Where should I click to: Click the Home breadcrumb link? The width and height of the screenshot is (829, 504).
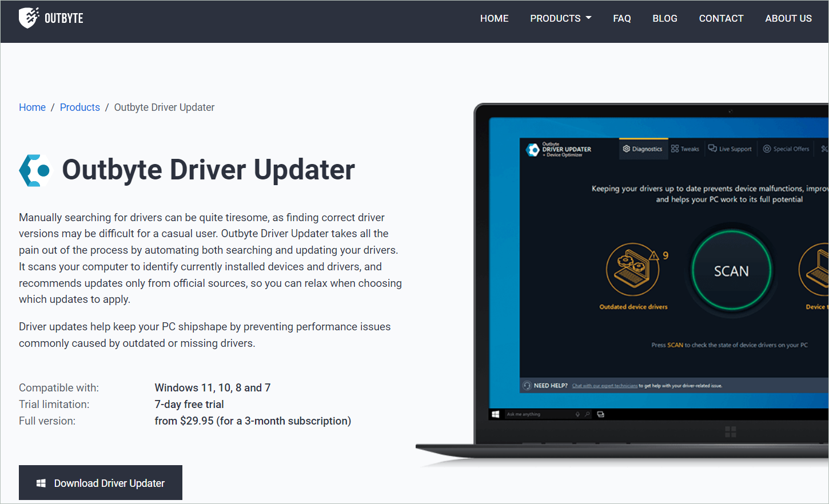(x=32, y=107)
